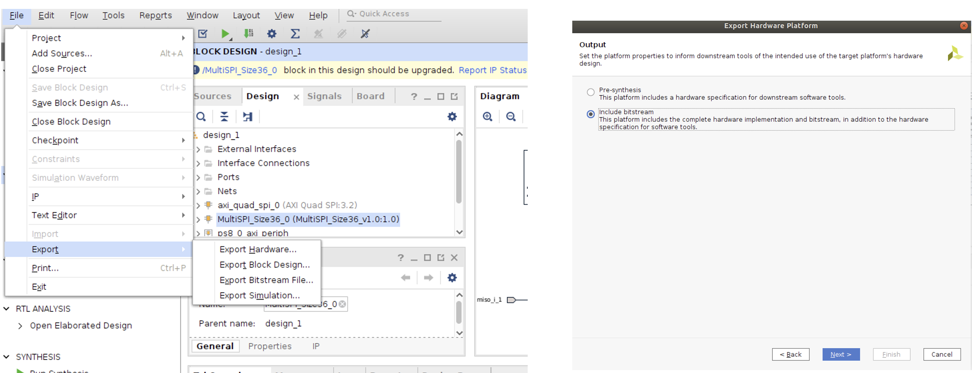Viewport: 980px width, 373px height.
Task: Choose Export Block Design... from submenu
Action: [264, 265]
